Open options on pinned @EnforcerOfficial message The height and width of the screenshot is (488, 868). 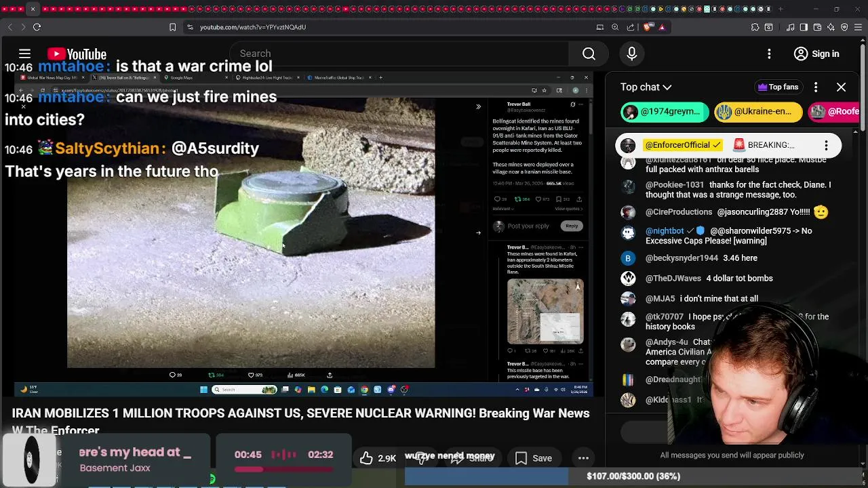click(x=826, y=145)
